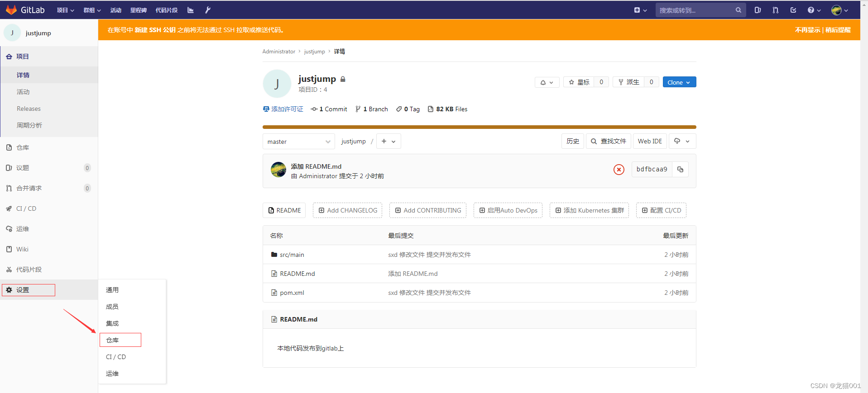The height and width of the screenshot is (393, 868).
Task: View the 0 Tag link
Action: click(408, 109)
